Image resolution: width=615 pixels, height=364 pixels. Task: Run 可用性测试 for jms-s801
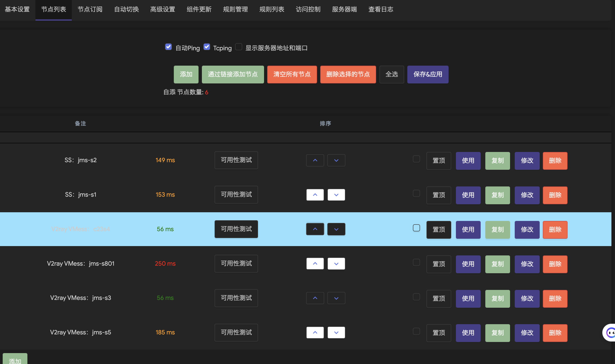(x=236, y=264)
